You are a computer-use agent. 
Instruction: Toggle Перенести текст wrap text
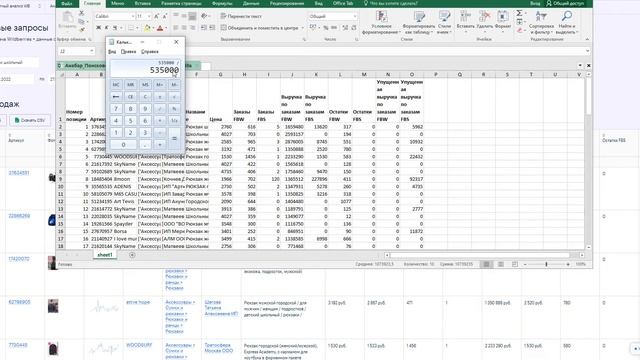tap(241, 16)
